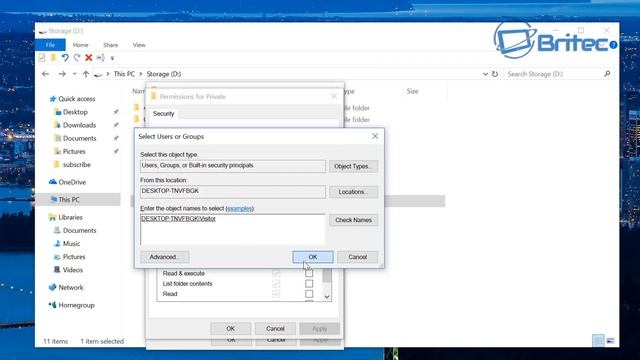Click Storage (D:) in the address breadcrumb
Image resolution: width=640 pixels, height=360 pixels.
(164, 74)
